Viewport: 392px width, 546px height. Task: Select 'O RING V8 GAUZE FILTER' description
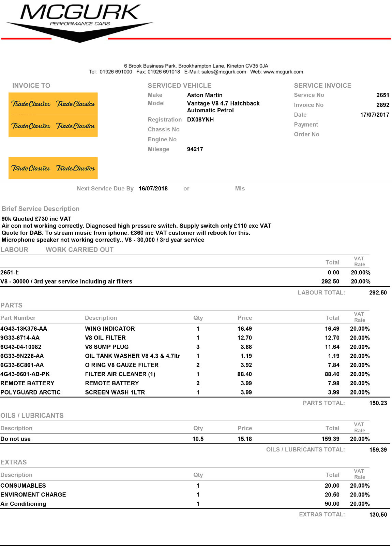(122, 365)
